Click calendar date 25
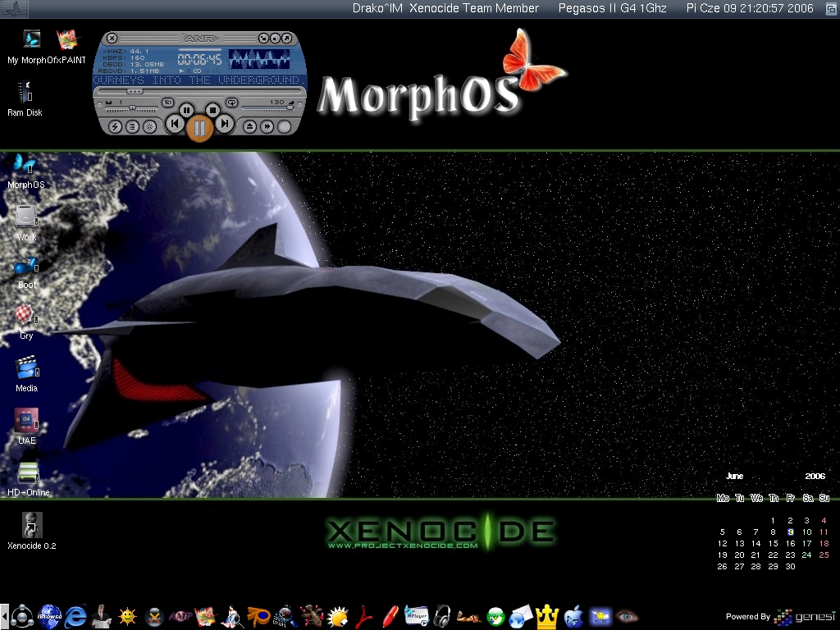 click(x=824, y=555)
